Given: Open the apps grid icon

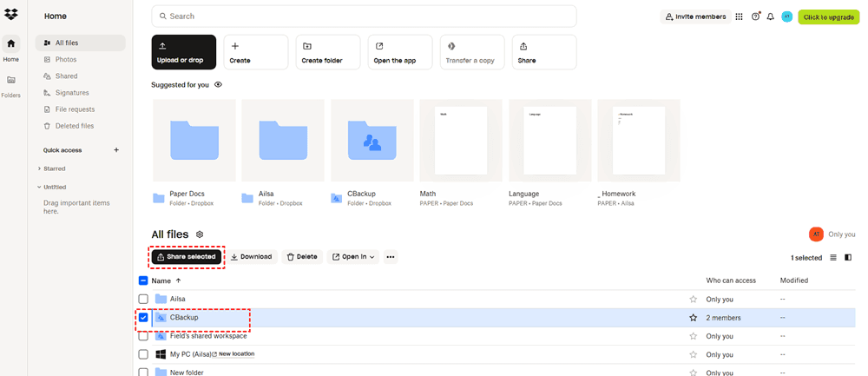Looking at the screenshot, I should coord(739,16).
